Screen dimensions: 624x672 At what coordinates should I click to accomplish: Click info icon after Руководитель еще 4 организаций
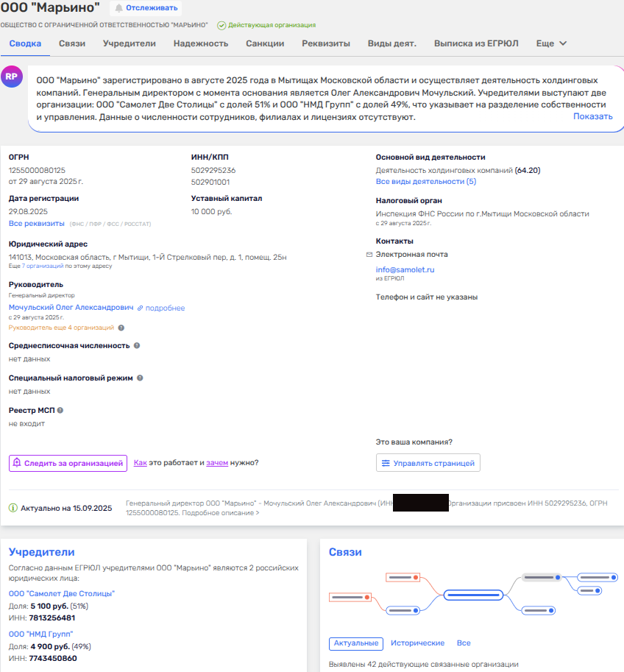[x=121, y=328]
